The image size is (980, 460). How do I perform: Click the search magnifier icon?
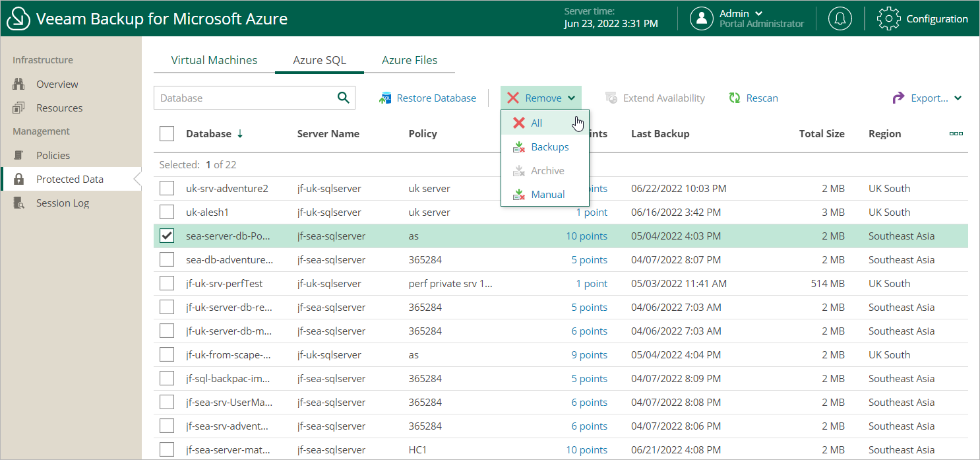click(343, 98)
